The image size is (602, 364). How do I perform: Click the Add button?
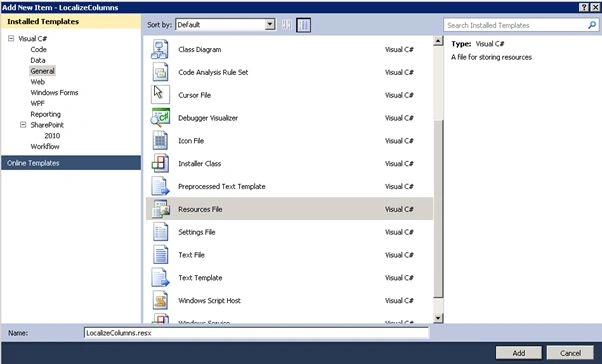coord(519,353)
